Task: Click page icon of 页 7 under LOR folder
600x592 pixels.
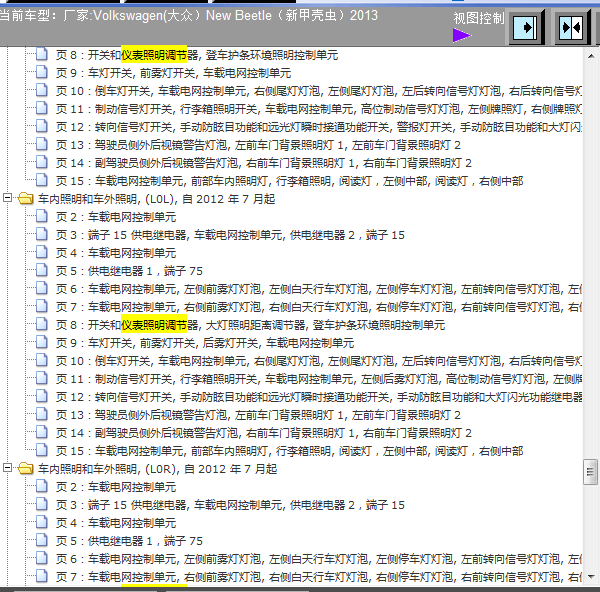Action: [x=42, y=576]
